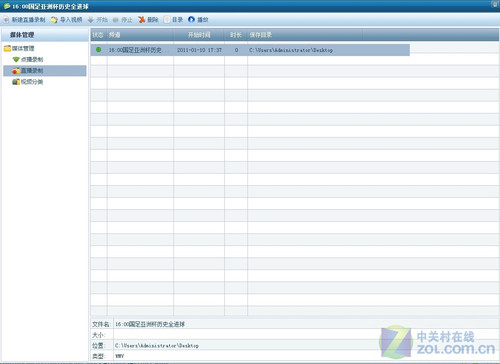Sort by the 时长 column header
This screenshot has width=500, height=364.
point(236,35)
